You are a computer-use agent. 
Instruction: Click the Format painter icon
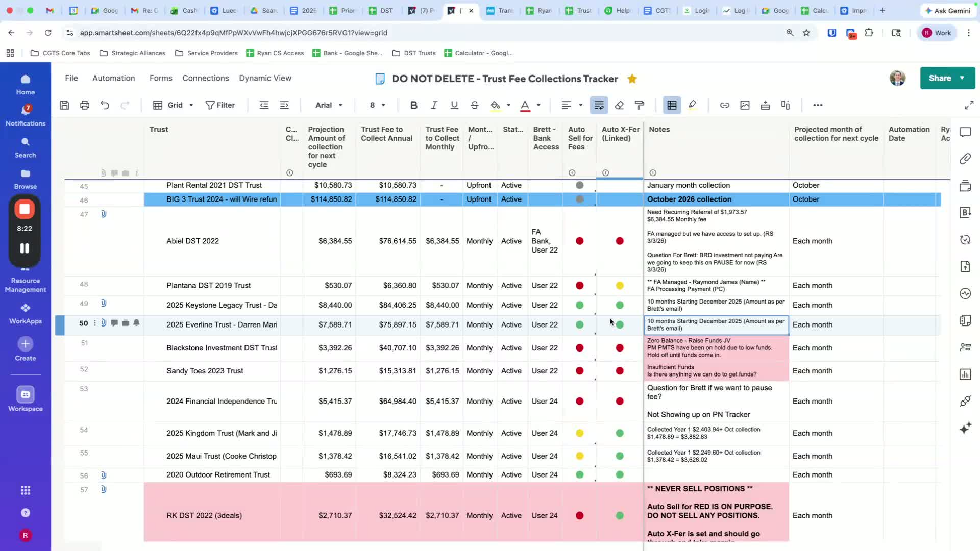[639, 105]
